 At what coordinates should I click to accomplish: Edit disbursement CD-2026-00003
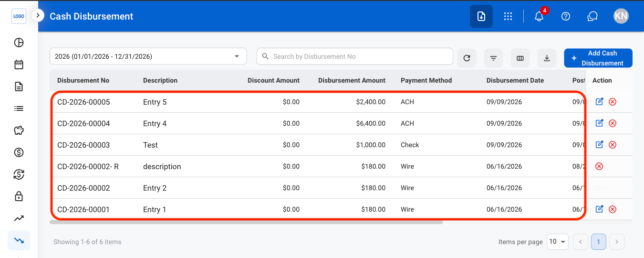[600, 144]
